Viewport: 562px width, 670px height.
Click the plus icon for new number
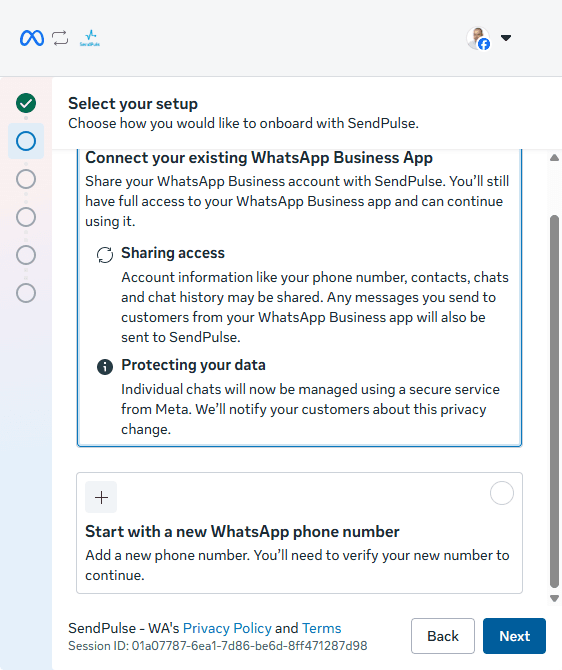(101, 497)
